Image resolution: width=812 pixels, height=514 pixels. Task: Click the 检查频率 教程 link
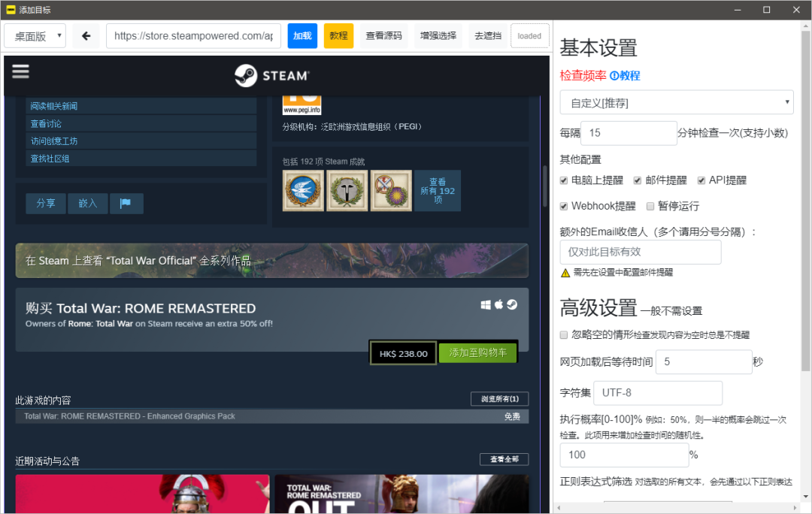(625, 76)
